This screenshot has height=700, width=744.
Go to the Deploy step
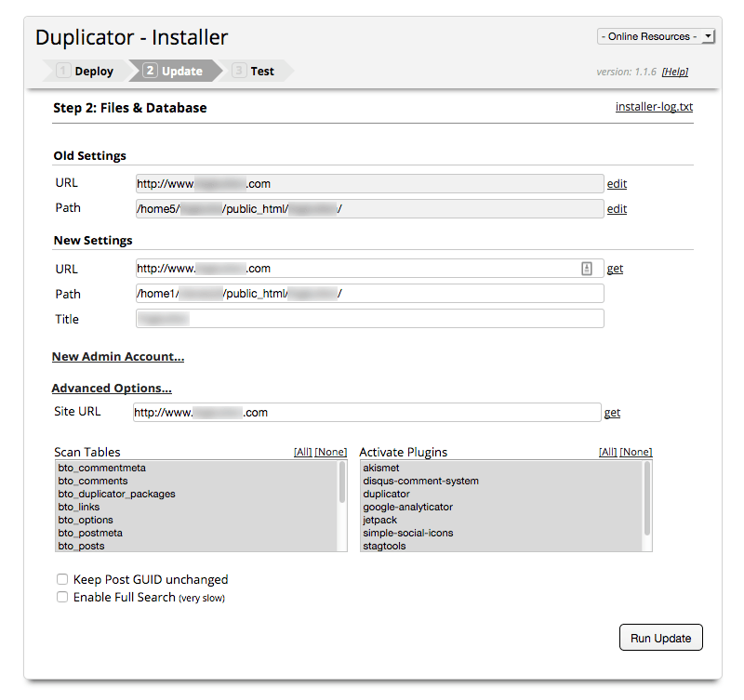(x=85, y=72)
